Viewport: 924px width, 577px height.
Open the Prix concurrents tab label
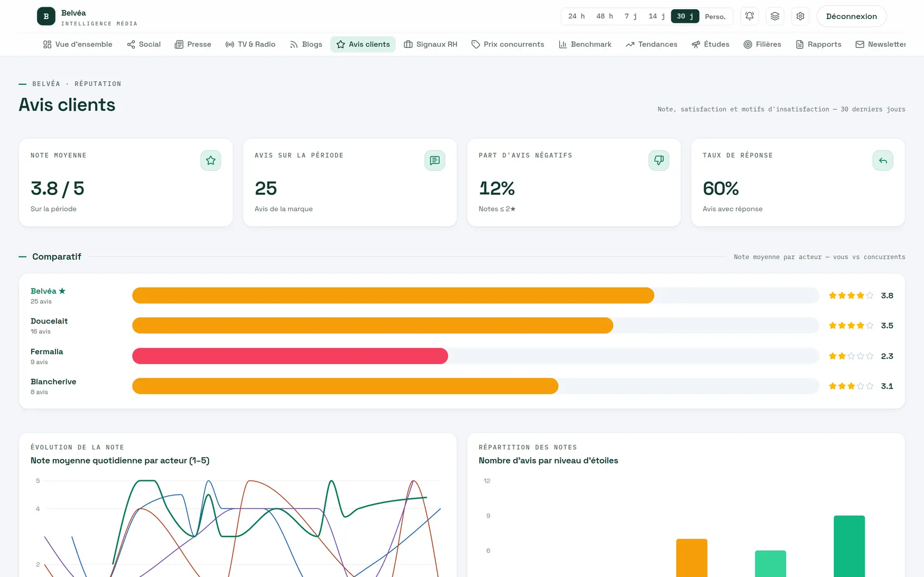point(514,45)
